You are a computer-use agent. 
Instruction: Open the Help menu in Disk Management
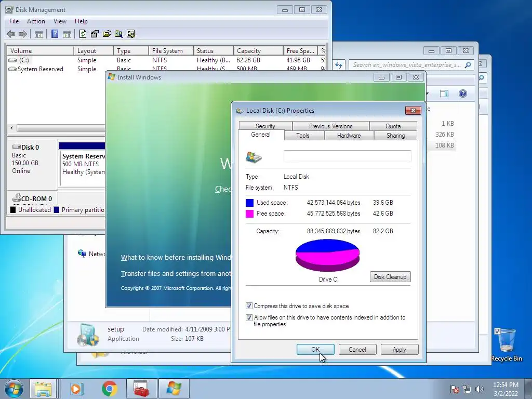tap(81, 21)
